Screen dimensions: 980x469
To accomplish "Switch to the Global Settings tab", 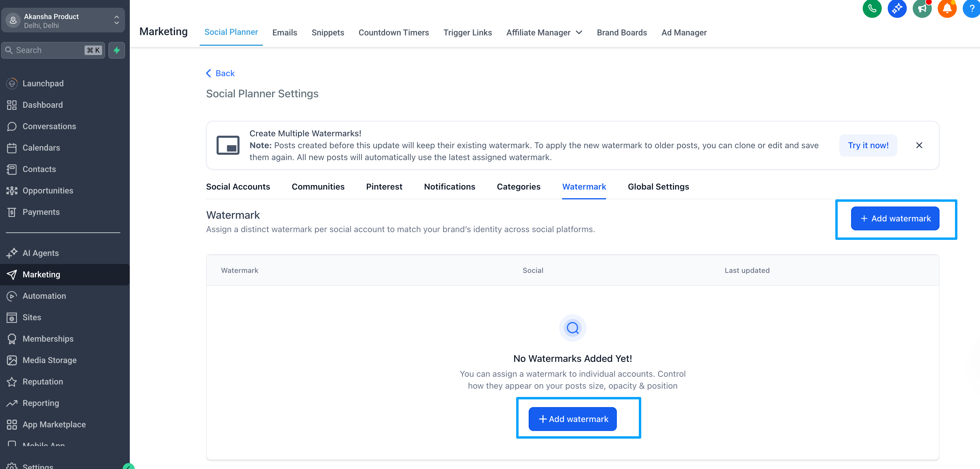I will pos(658,187).
